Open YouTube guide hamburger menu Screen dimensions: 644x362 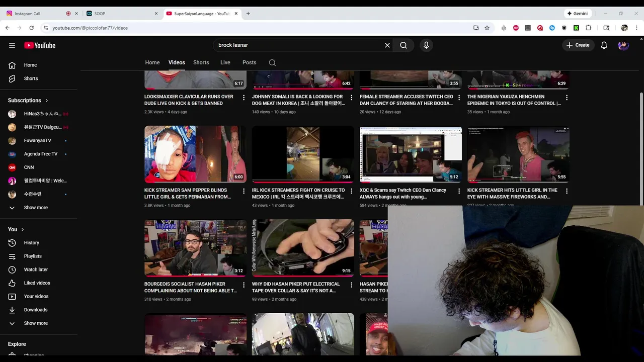(x=12, y=45)
